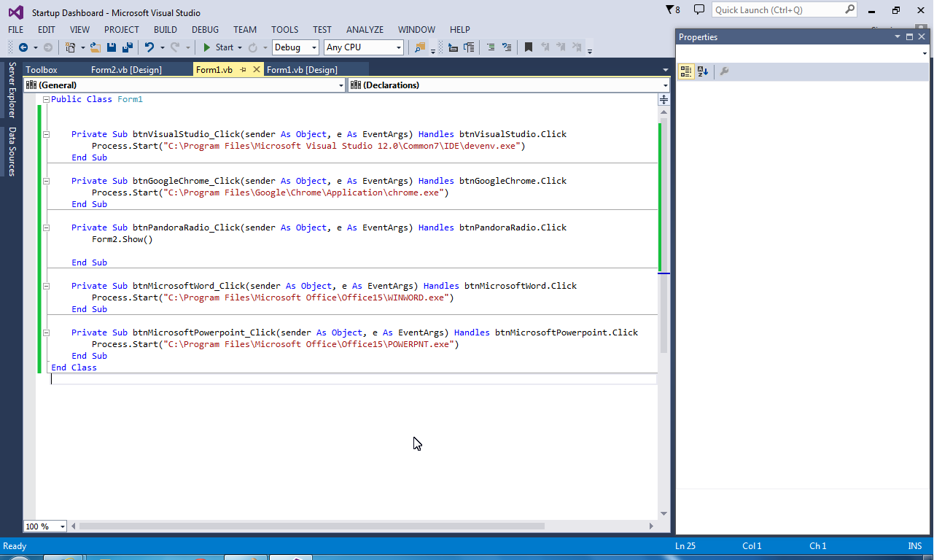Switch Properties panel to Categorized view
The image size is (934, 560).
pos(685,71)
